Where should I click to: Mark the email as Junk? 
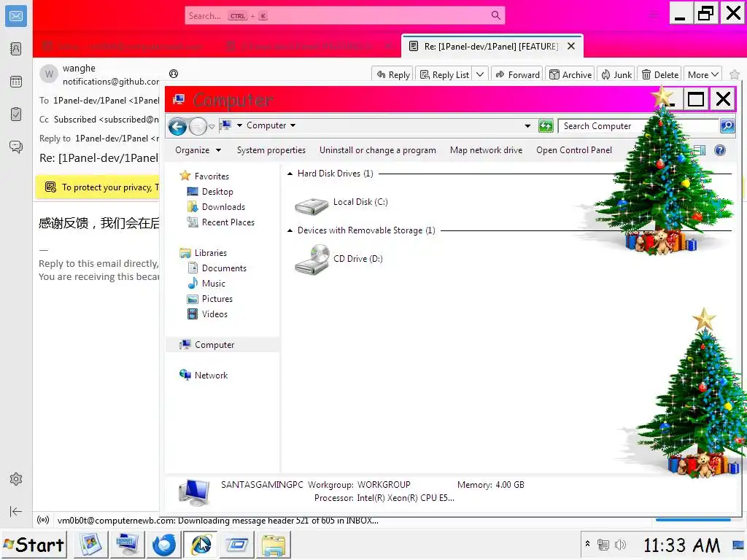pos(616,74)
